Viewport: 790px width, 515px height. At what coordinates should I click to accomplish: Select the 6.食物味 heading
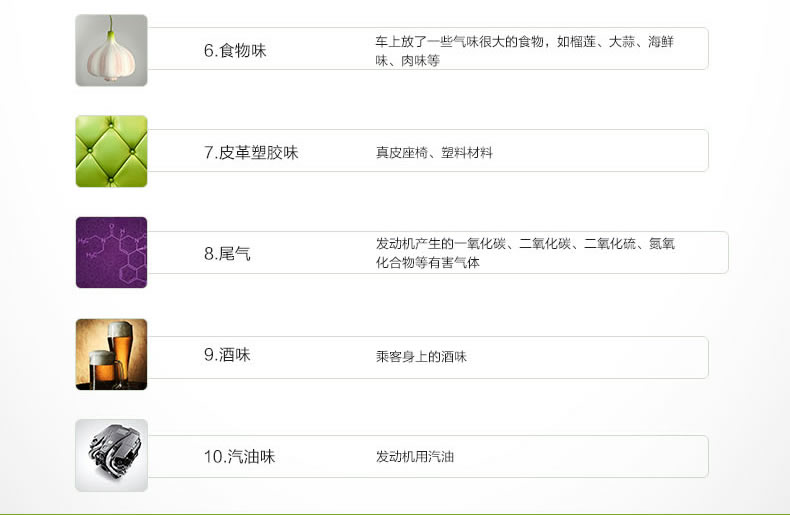pos(235,50)
